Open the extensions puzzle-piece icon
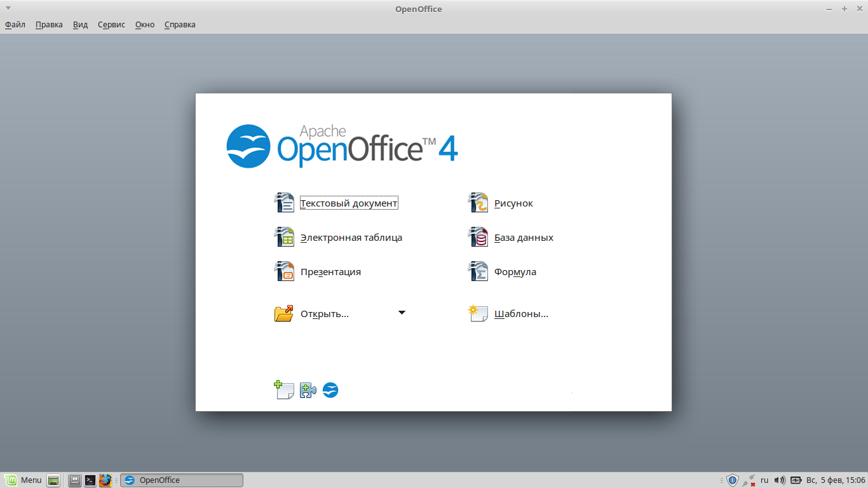Image resolution: width=868 pixels, height=488 pixels. click(x=307, y=390)
